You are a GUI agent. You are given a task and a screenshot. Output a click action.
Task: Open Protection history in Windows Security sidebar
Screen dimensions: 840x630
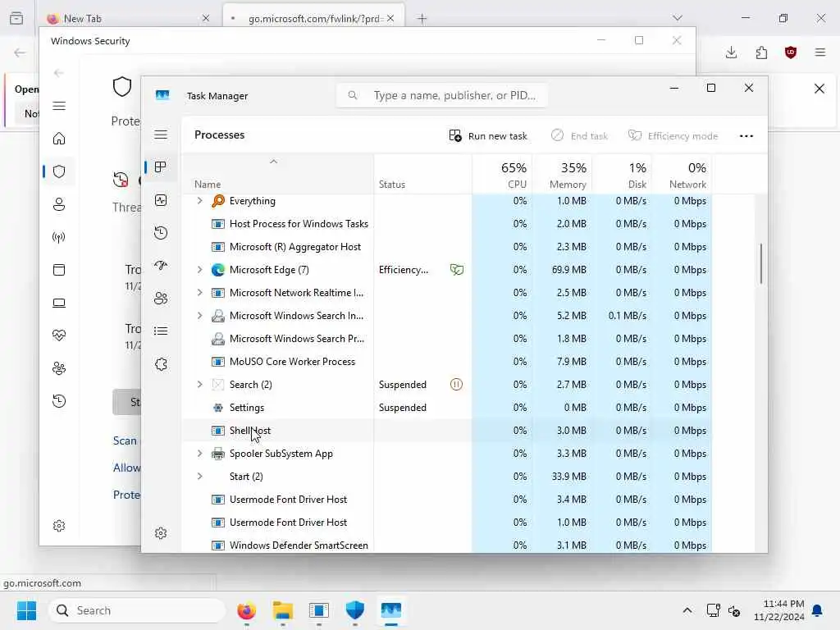[59, 400]
